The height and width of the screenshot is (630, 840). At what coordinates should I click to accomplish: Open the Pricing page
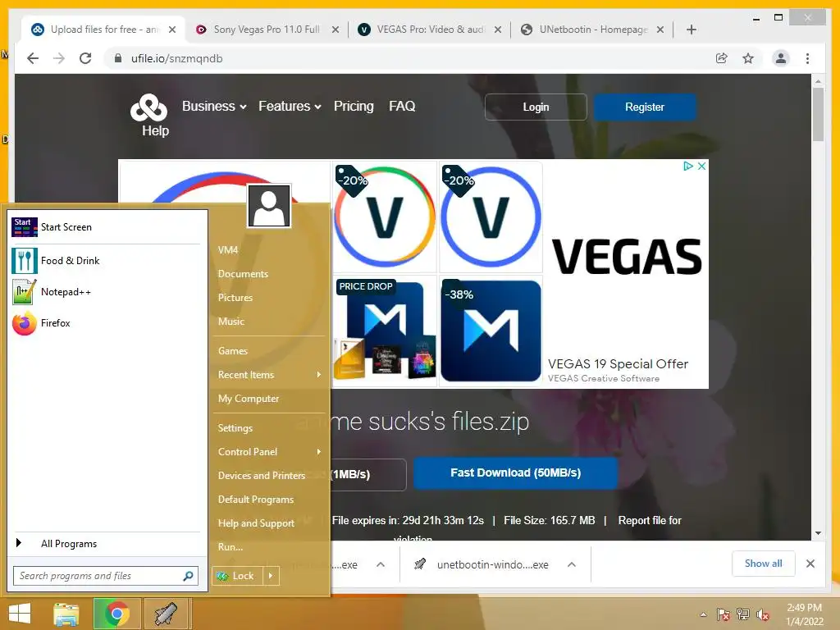[x=354, y=106]
